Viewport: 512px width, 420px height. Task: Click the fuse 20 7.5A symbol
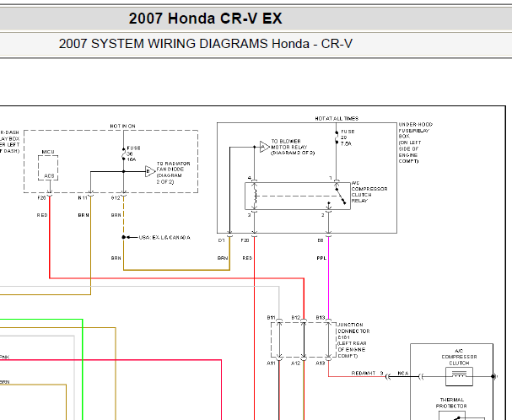337,137
